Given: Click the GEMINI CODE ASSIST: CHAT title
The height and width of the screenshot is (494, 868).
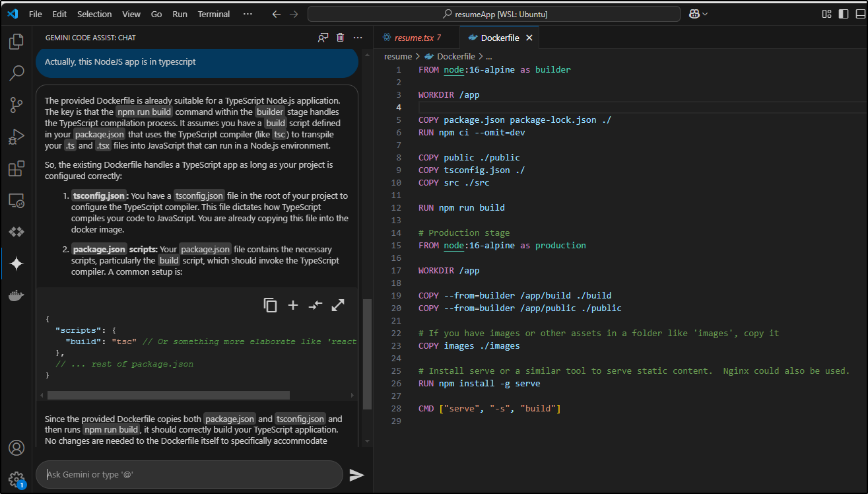Looking at the screenshot, I should point(90,38).
